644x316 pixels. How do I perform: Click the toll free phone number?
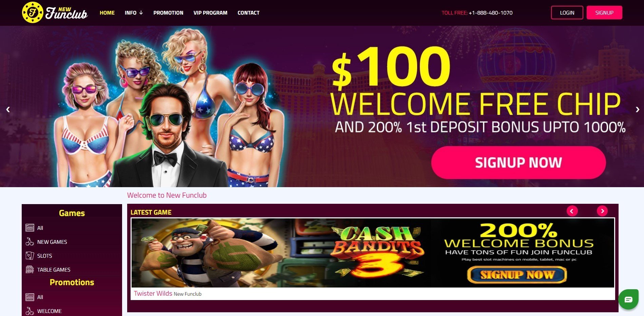[x=490, y=13]
